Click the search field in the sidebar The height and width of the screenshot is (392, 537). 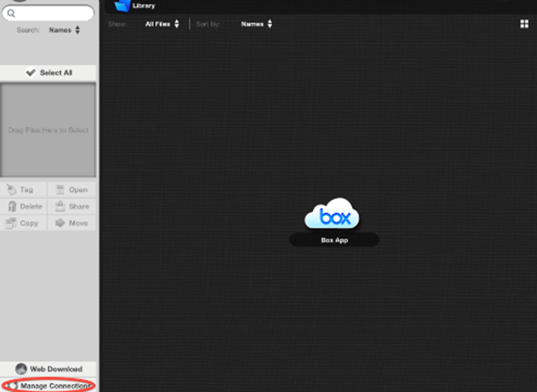(48, 13)
